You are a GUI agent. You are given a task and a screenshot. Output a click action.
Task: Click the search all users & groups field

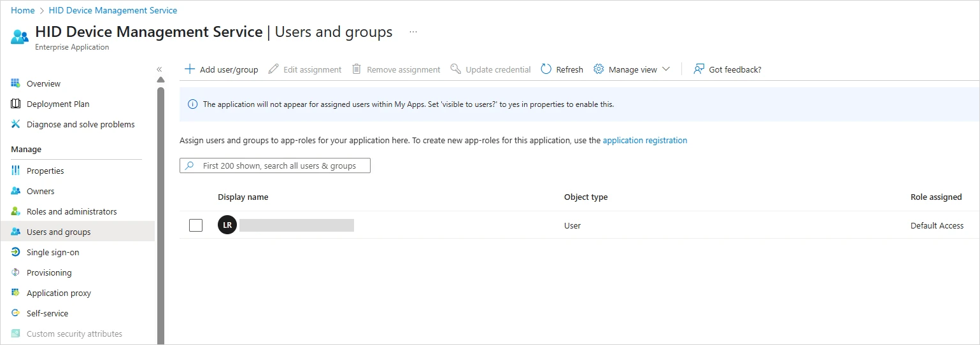(x=280, y=165)
